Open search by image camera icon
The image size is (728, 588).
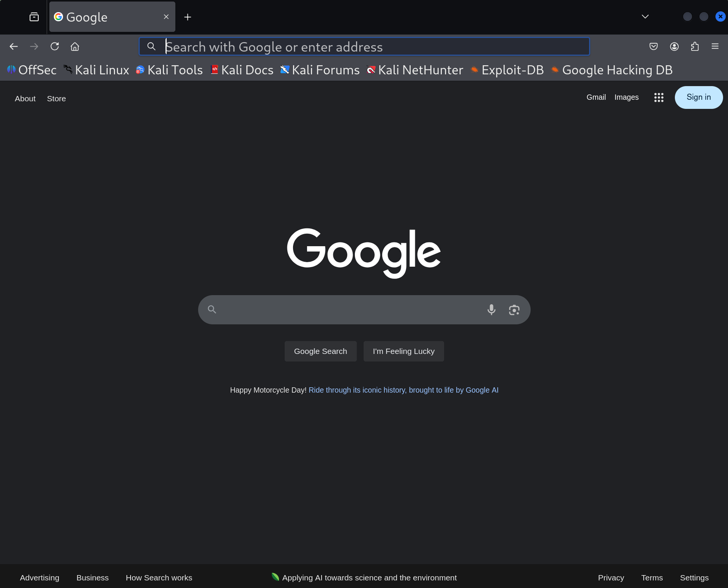(514, 310)
